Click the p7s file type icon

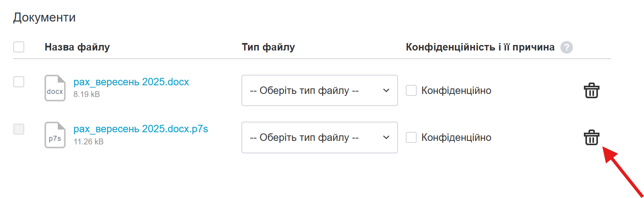pyautogui.click(x=55, y=135)
